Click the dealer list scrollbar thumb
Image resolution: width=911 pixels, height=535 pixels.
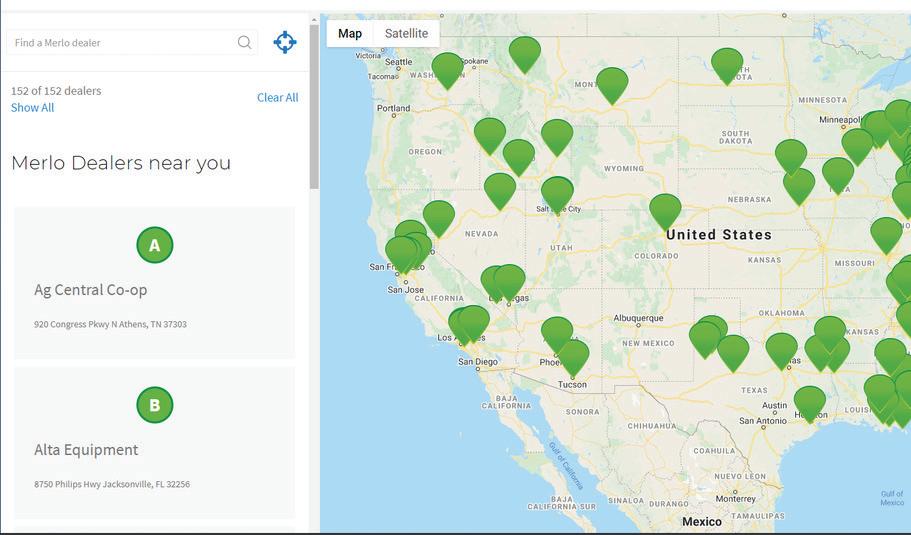(314, 105)
